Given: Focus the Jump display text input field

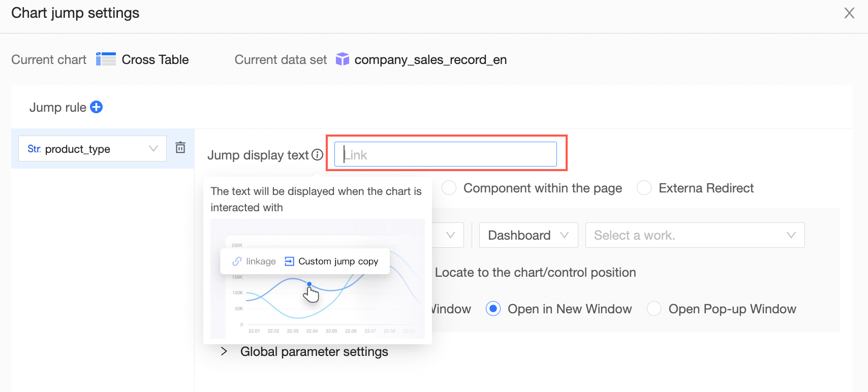Looking at the screenshot, I should point(446,154).
